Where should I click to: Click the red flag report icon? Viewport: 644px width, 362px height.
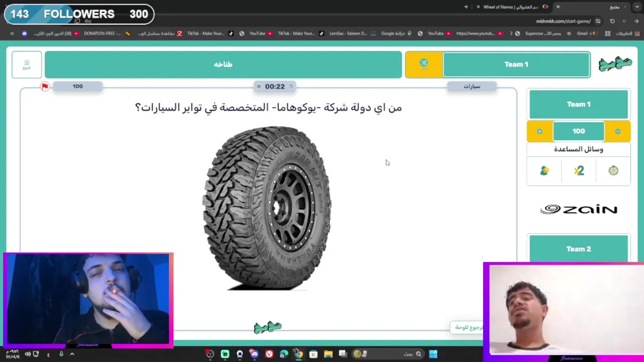[x=45, y=86]
